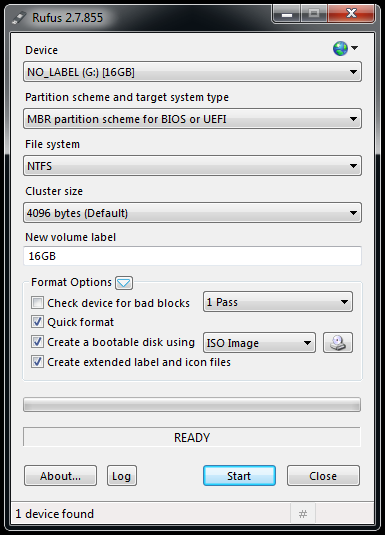Image resolution: width=385 pixels, height=535 pixels.
Task: Close the Rufus window with X
Action: (x=351, y=14)
